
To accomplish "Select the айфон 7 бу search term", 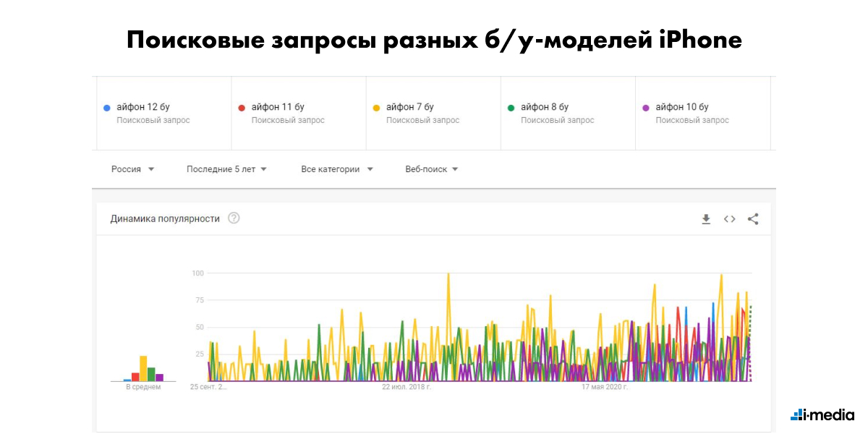I will tap(409, 107).
